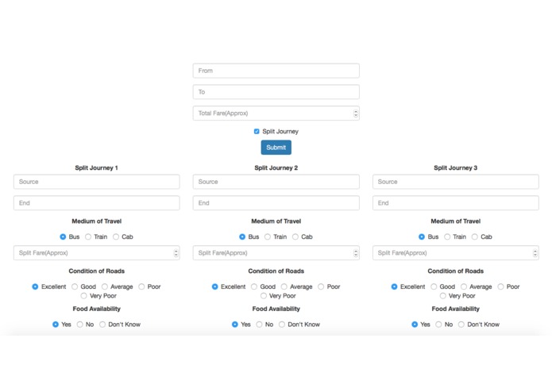Click Split Fare field in Split Journey 2

coord(276,253)
